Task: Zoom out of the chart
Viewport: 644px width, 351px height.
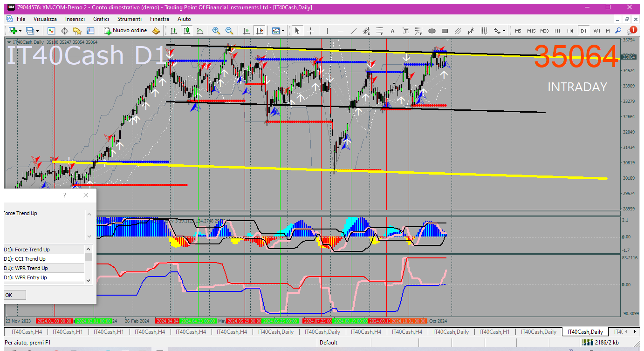Action: click(x=229, y=31)
